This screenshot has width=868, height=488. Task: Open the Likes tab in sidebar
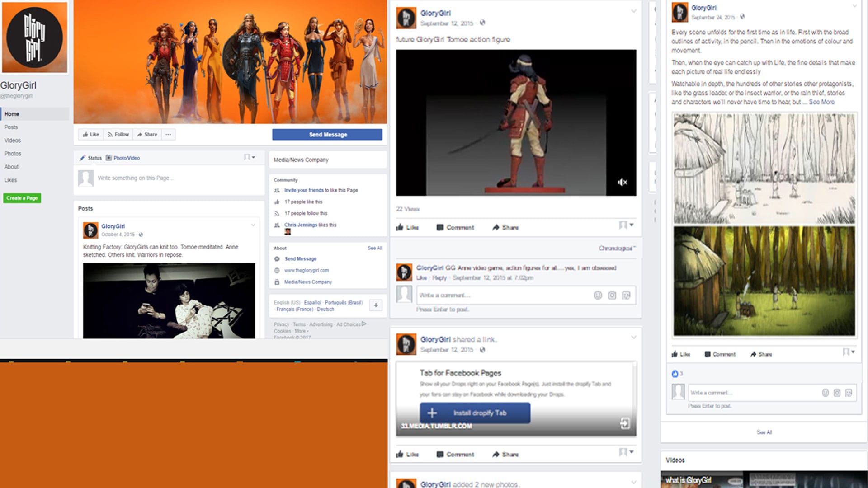pyautogui.click(x=10, y=180)
